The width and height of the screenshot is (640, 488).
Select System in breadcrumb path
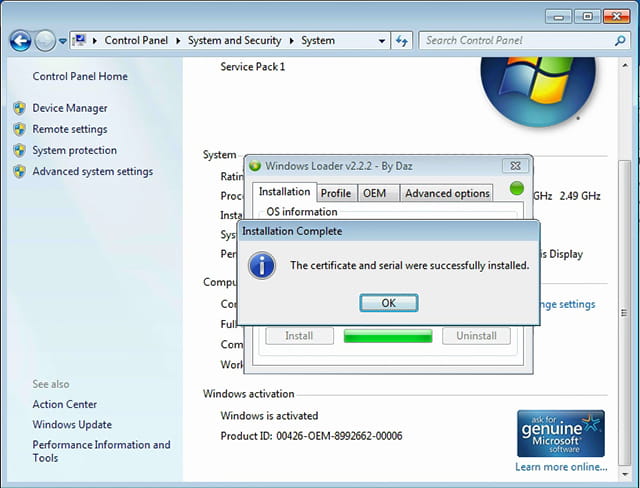[x=318, y=40]
